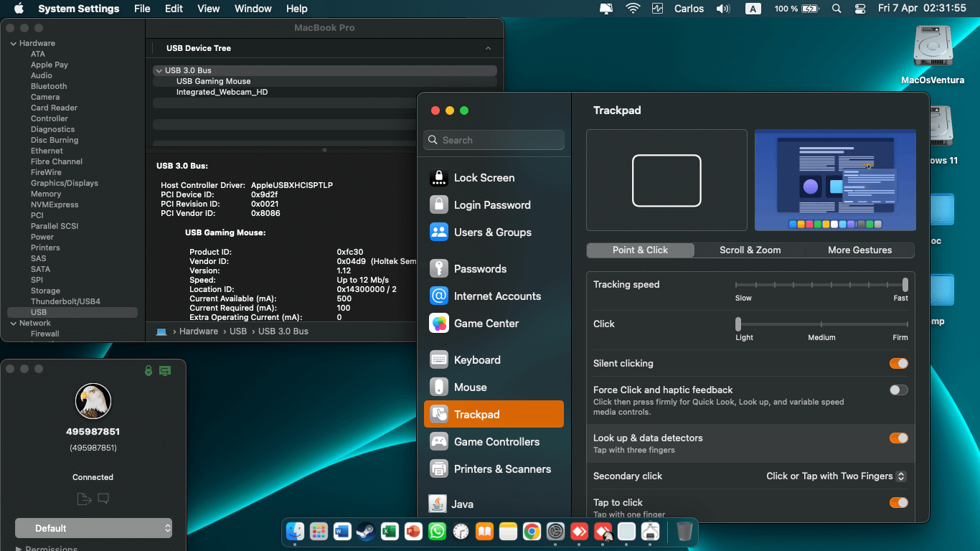Toggle Tap to click switch
980x551 pixels.
(x=899, y=503)
